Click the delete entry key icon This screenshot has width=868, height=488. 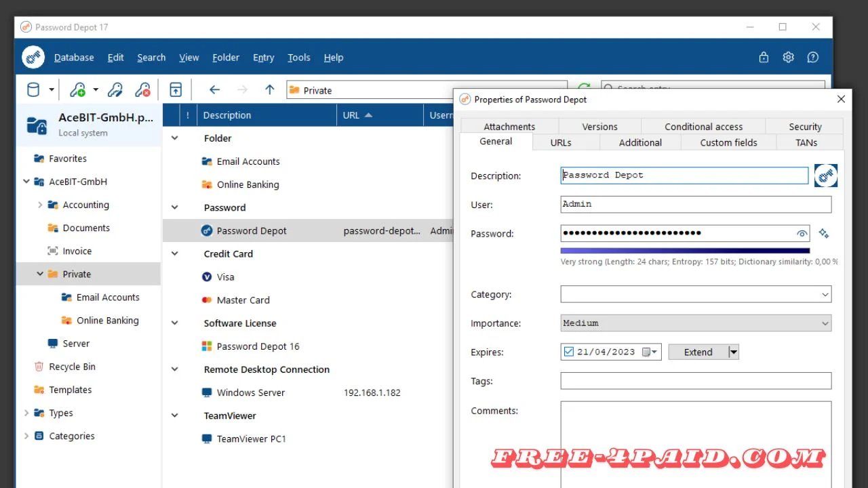click(142, 89)
